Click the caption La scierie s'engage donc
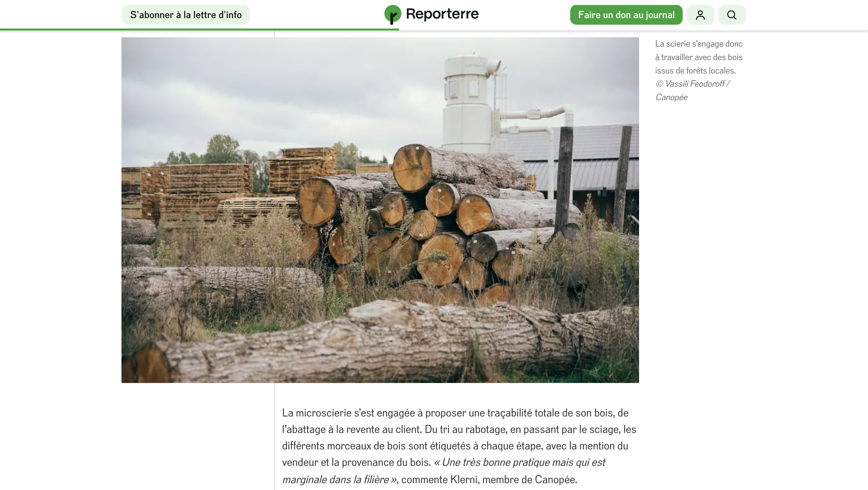Image resolution: width=868 pixels, height=490 pixels. 699,44
